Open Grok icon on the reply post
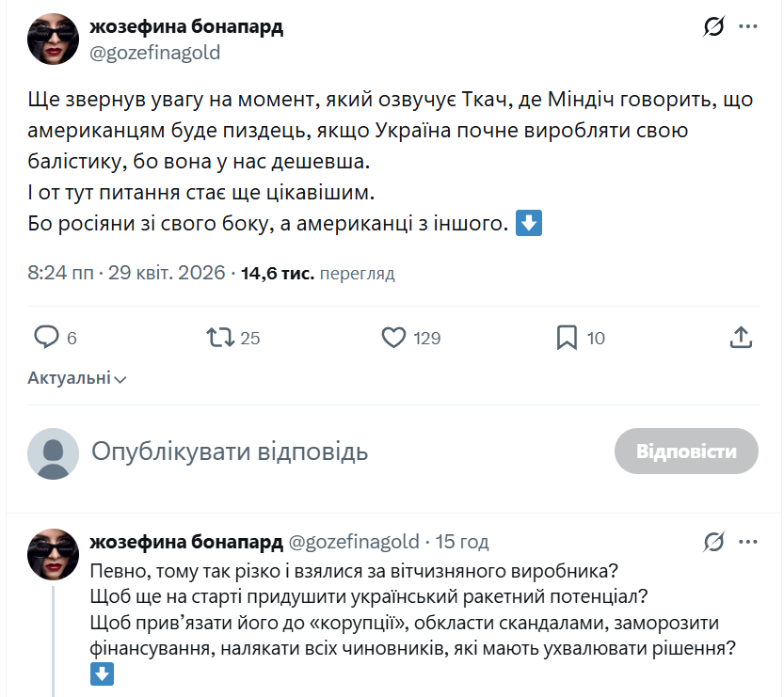 coord(714,543)
